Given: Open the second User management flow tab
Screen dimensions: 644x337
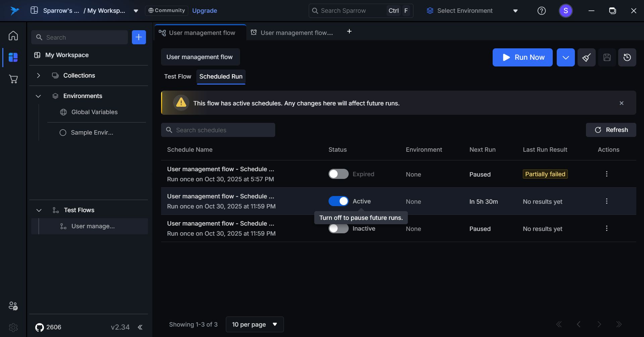Looking at the screenshot, I should pyautogui.click(x=292, y=33).
